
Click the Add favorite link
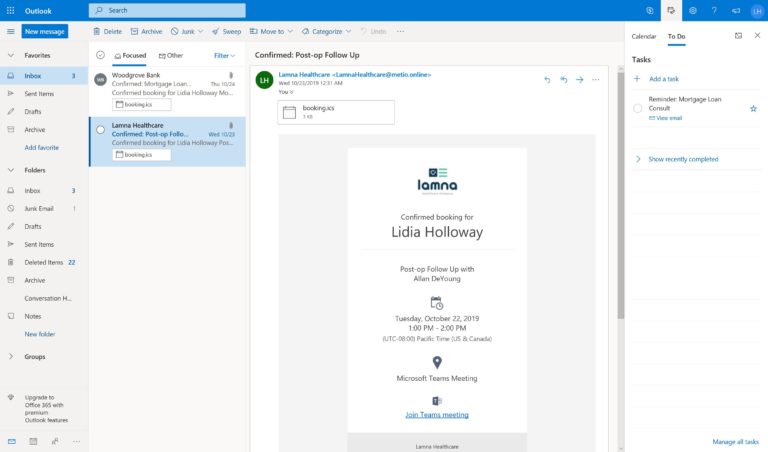point(42,147)
